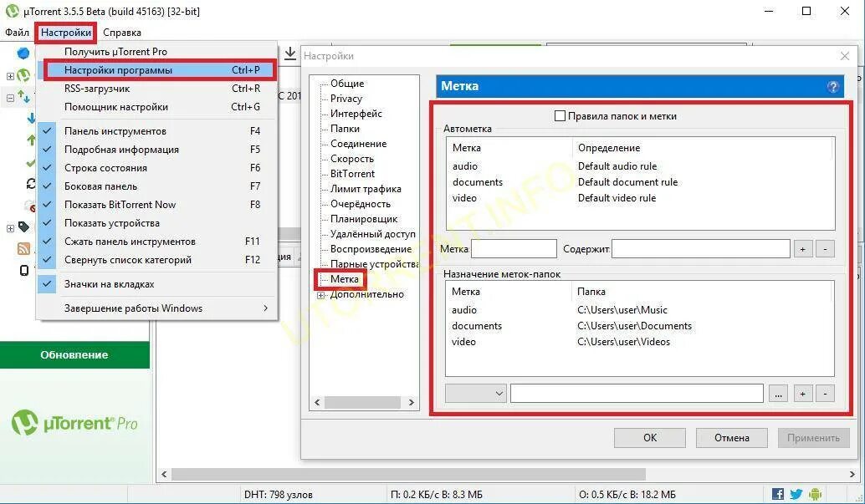Remove autolabel rule with - next to Содержит
The image size is (865, 504).
(x=825, y=249)
